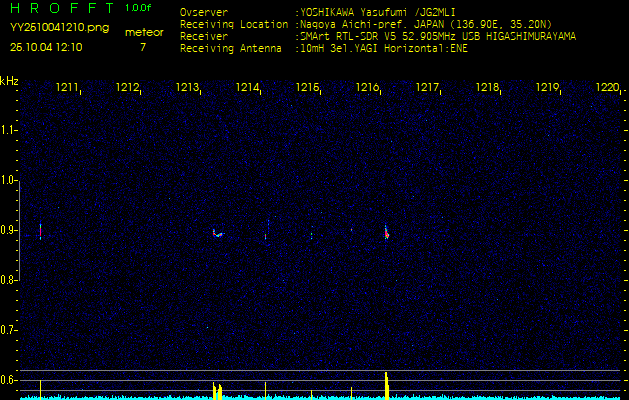
Task: Click the red meteor echo near 1216
Action: pyautogui.click(x=386, y=233)
